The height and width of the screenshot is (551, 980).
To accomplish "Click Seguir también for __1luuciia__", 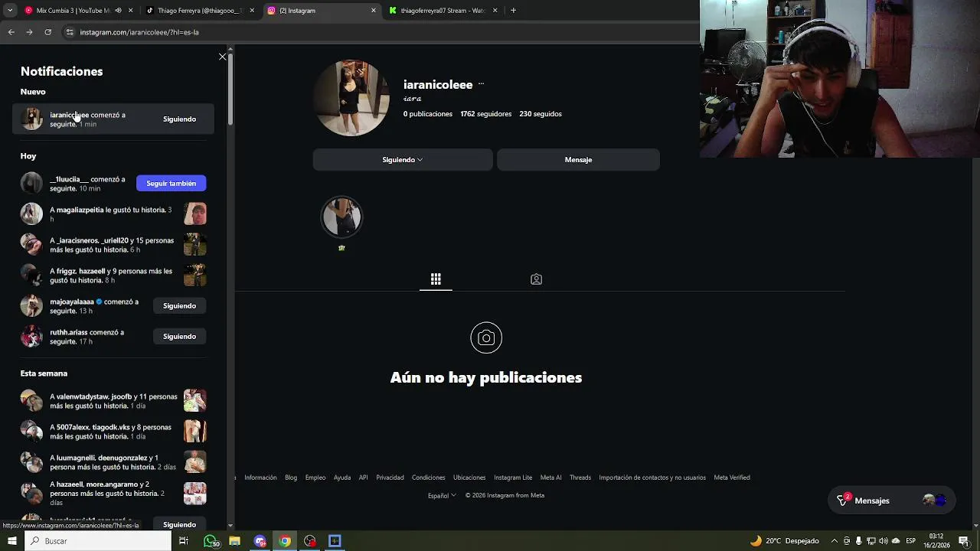I will pos(171,184).
